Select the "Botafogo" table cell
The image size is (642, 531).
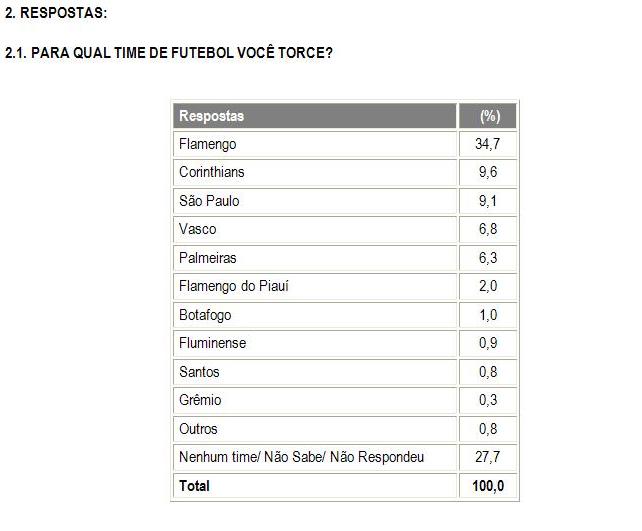[205, 315]
